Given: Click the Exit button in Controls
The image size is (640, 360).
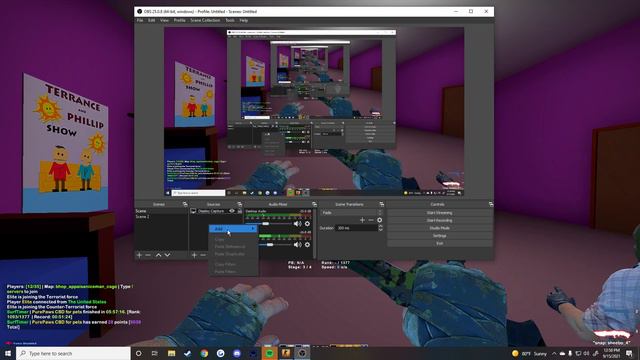Looking at the screenshot, I should point(440,244).
